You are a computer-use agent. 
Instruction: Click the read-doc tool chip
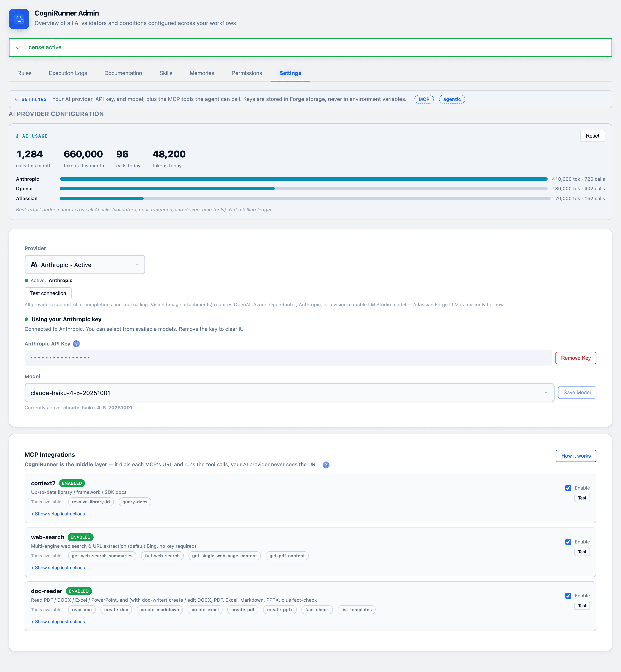82,609
